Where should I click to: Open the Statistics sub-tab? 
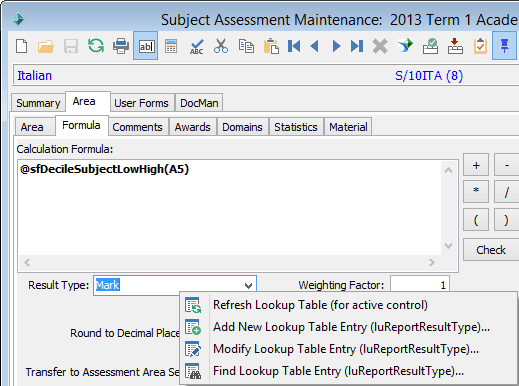[x=296, y=127]
